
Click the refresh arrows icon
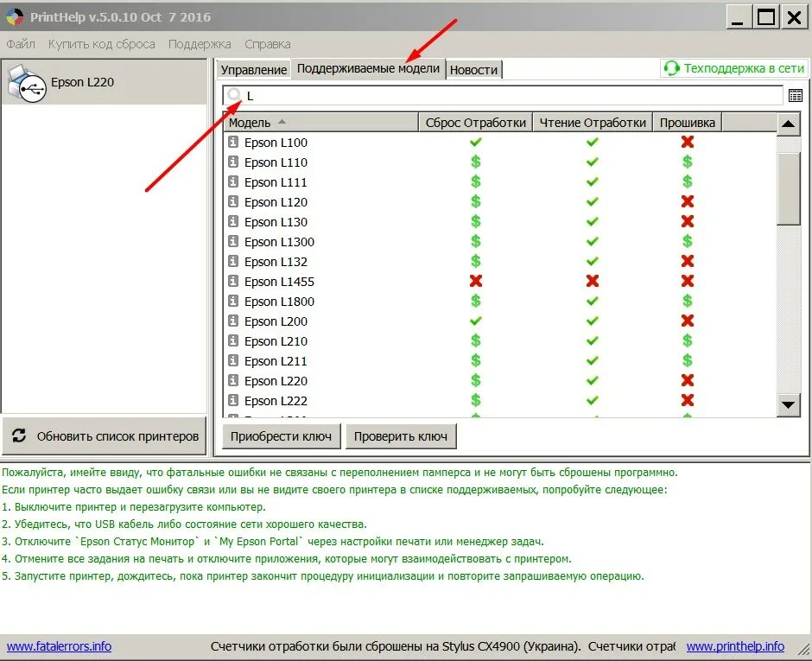click(19, 435)
